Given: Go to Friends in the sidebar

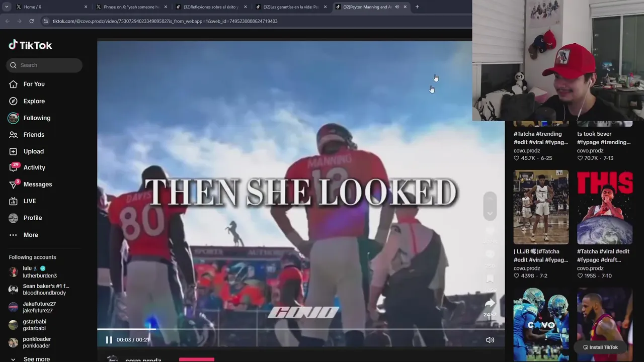Looking at the screenshot, I should (x=27, y=135).
